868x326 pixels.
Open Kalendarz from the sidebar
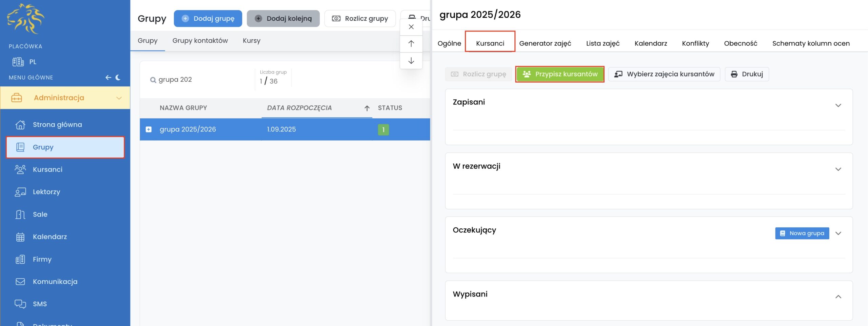[50, 237]
